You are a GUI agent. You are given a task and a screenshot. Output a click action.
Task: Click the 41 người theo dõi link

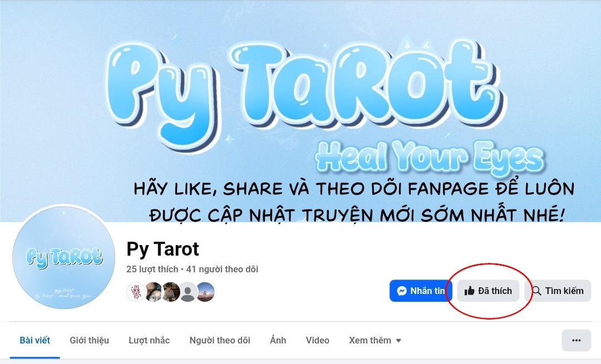pyautogui.click(x=222, y=270)
